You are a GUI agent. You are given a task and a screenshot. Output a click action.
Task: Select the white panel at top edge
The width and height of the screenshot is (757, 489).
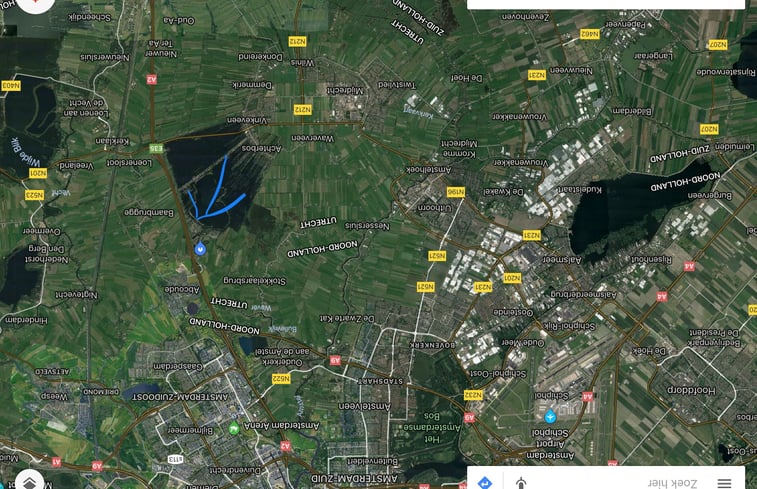tap(606, 4)
